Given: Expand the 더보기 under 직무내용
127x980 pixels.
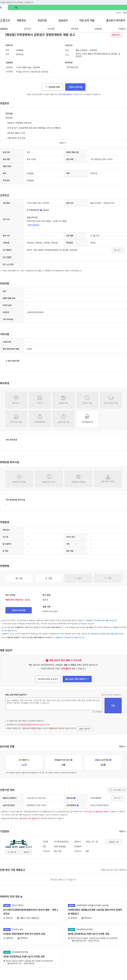Looking at the screenshot, I should point(63,143).
